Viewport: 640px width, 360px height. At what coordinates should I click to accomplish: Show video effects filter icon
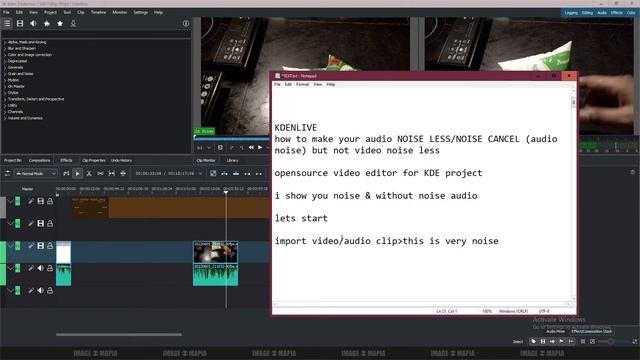pyautogui.click(x=20, y=24)
